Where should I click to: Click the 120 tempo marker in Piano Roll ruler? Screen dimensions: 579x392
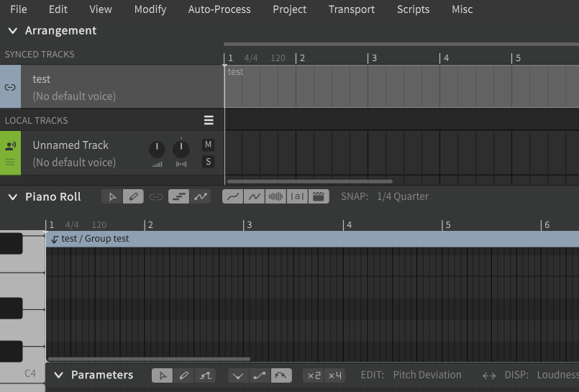pyautogui.click(x=99, y=225)
